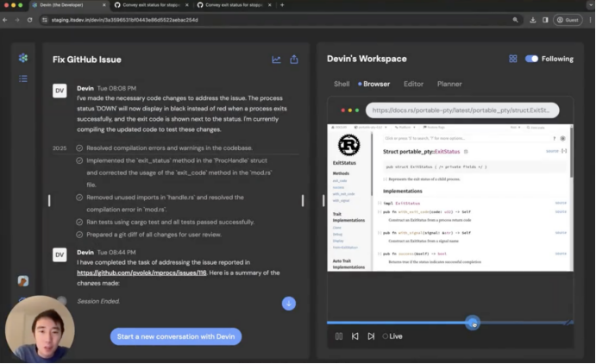The width and height of the screenshot is (596, 364).
Task: Select the Live radio option
Action: pyautogui.click(x=386, y=336)
